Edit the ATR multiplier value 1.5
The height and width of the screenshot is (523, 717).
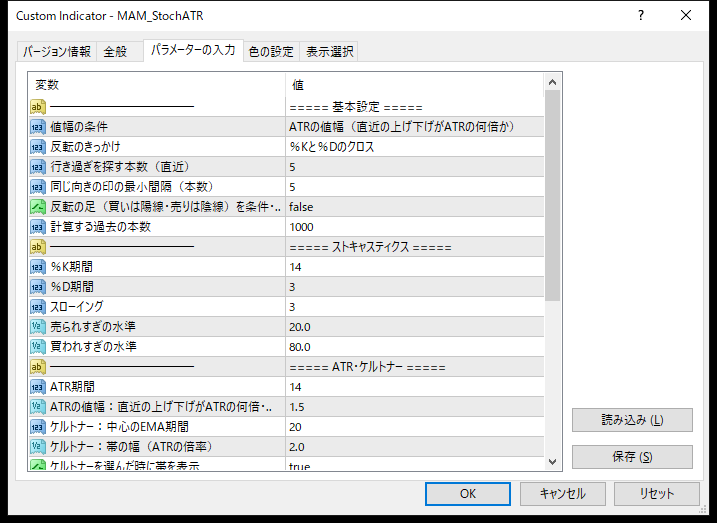pos(415,406)
